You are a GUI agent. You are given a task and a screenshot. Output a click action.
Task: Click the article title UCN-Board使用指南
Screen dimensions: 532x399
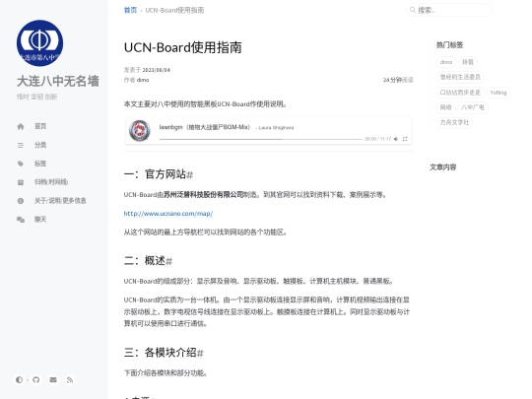click(x=183, y=47)
